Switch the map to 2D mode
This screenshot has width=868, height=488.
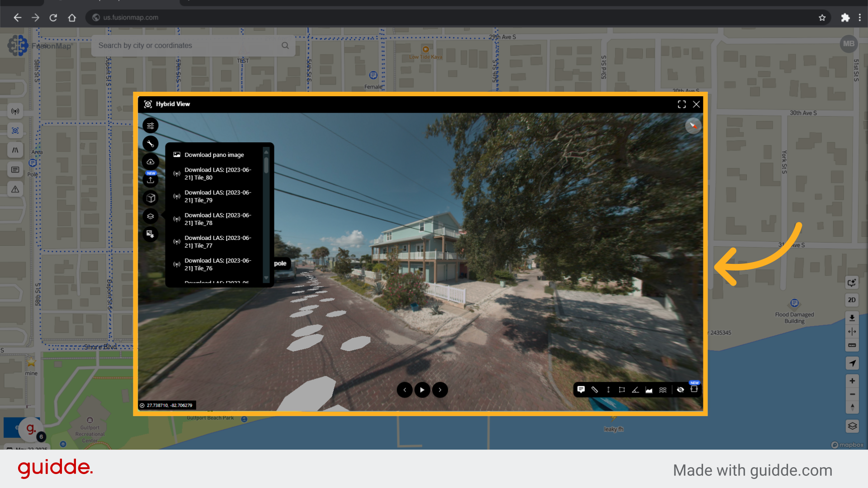point(852,300)
